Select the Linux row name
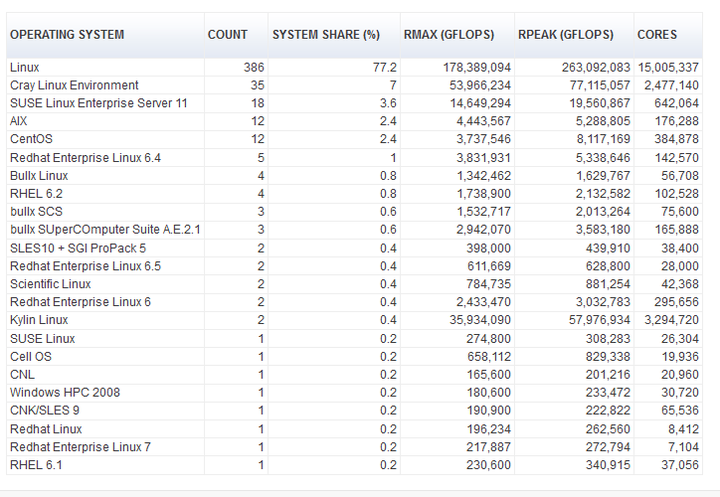Viewport: 720px width, 497px height. [25, 67]
